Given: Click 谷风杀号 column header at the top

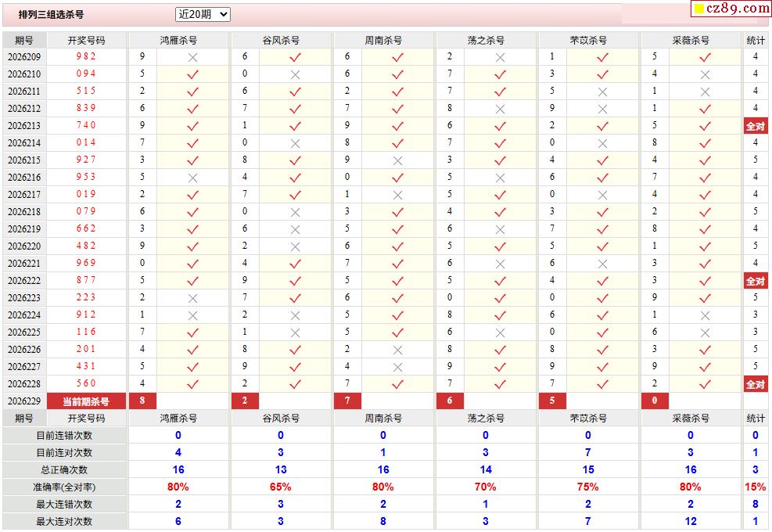Looking at the screenshot, I should click(281, 41).
